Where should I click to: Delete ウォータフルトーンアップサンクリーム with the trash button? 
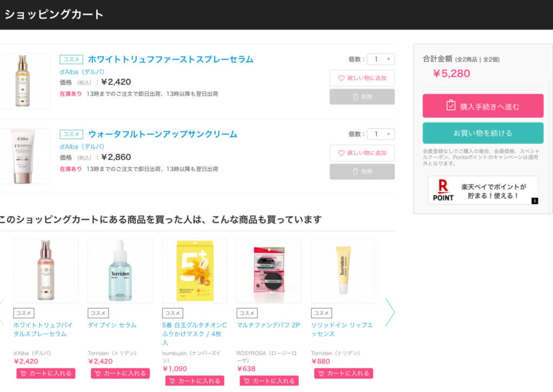(x=362, y=172)
